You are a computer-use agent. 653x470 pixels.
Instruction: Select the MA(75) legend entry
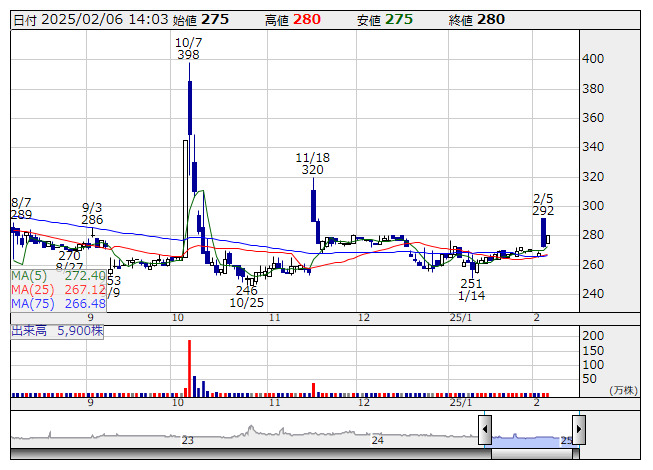click(58, 303)
